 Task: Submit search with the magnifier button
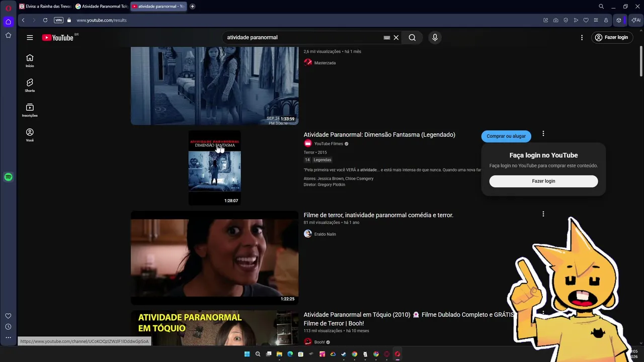(412, 38)
